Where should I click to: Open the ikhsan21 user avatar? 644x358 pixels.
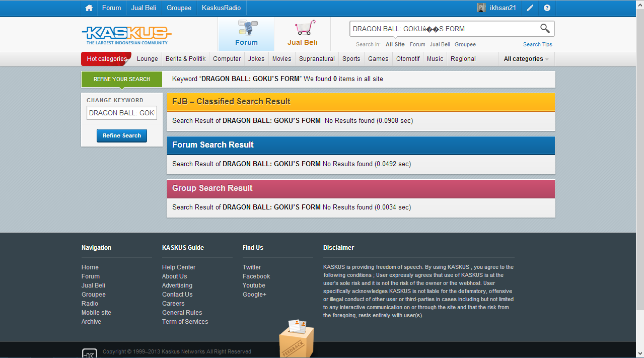pos(481,8)
